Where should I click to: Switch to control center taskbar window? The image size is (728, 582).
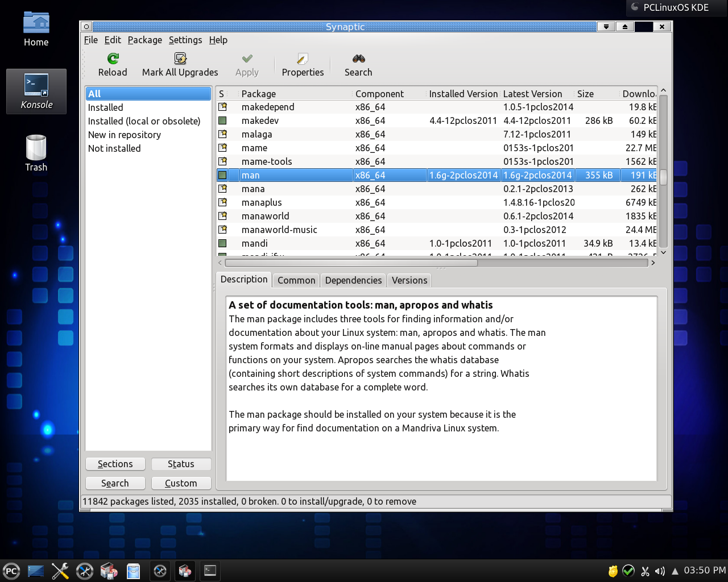pyautogui.click(x=160, y=571)
